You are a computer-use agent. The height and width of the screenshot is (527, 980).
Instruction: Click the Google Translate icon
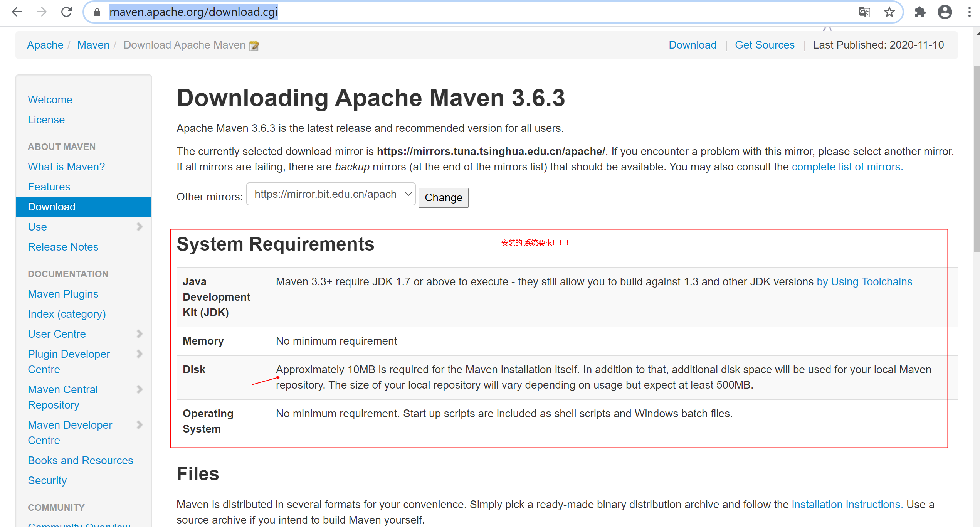click(x=864, y=12)
